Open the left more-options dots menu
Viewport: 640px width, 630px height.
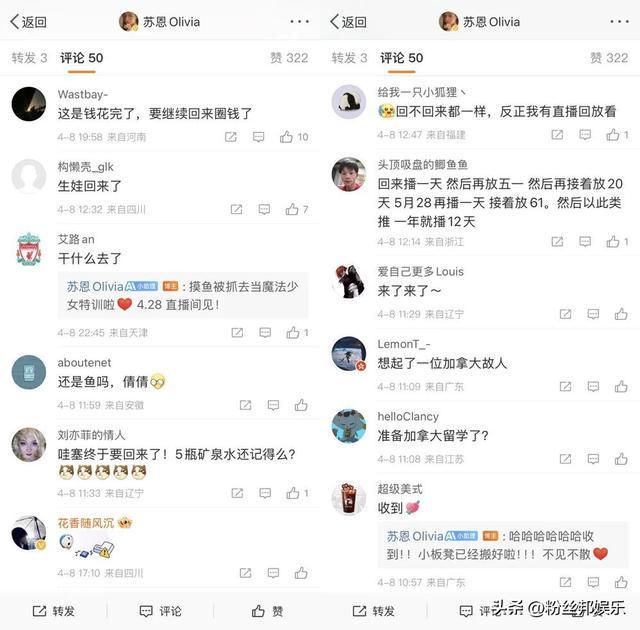click(300, 21)
